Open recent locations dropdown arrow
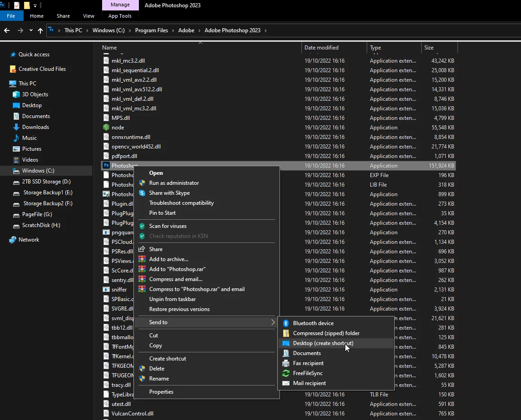This screenshot has width=521, height=420. click(x=31, y=30)
